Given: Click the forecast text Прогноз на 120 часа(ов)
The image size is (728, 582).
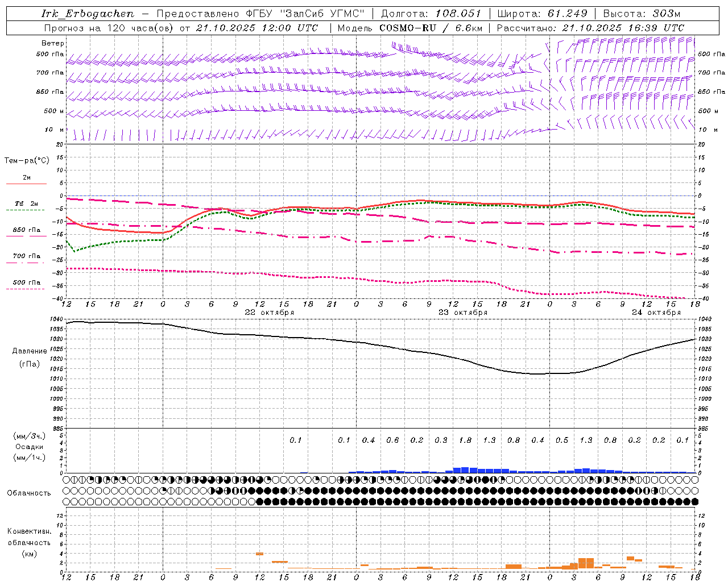Looking at the screenshot, I should pos(109,28).
